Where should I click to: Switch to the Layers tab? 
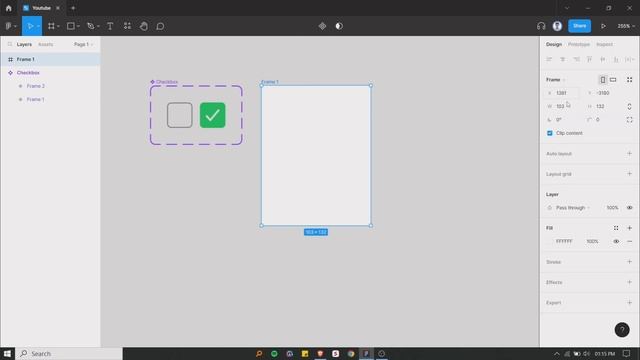pos(24,44)
